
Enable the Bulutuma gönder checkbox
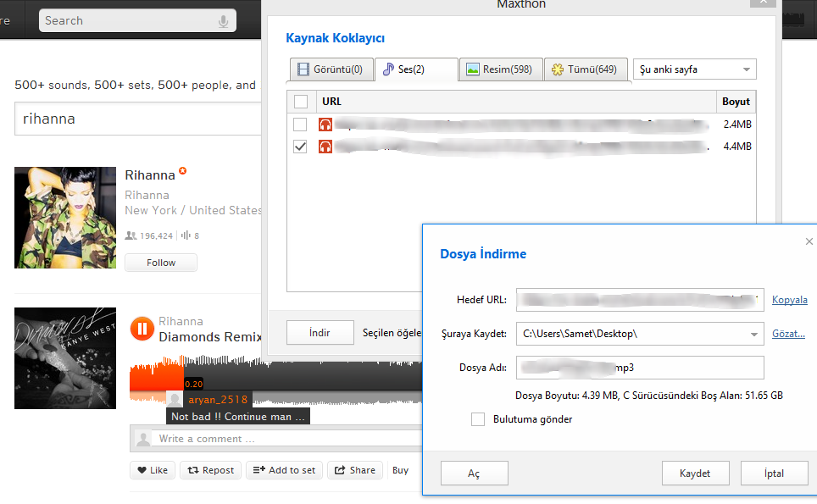tap(478, 419)
